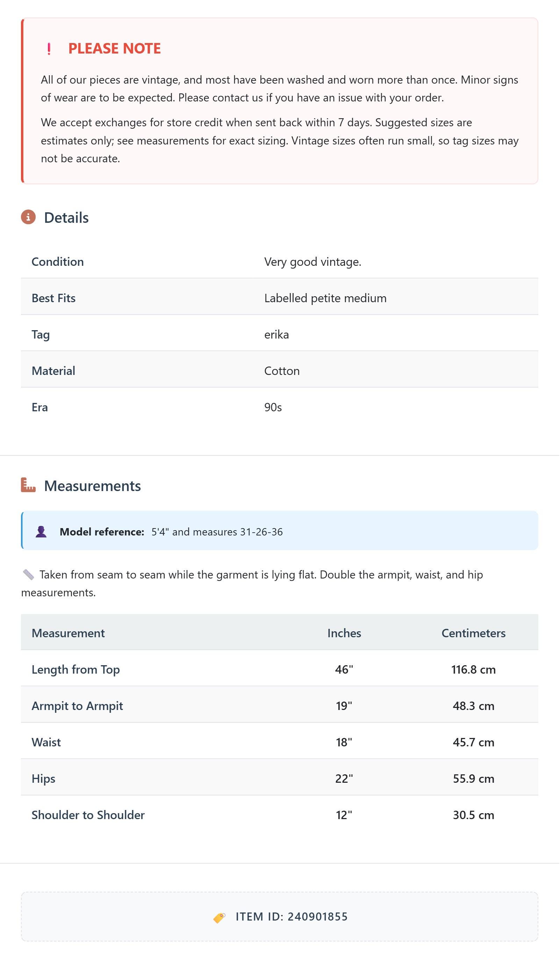Click the Era 90s value
560x959 pixels.
pos(273,407)
